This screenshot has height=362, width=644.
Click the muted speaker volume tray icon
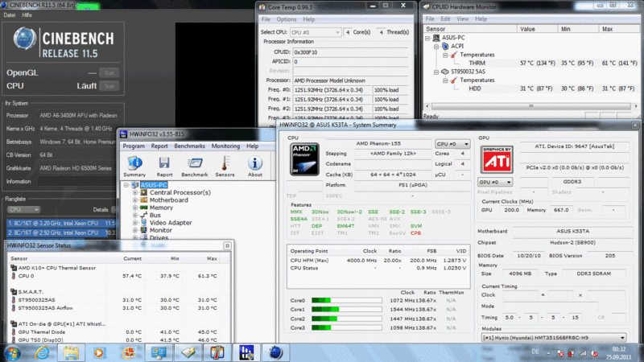click(594, 353)
